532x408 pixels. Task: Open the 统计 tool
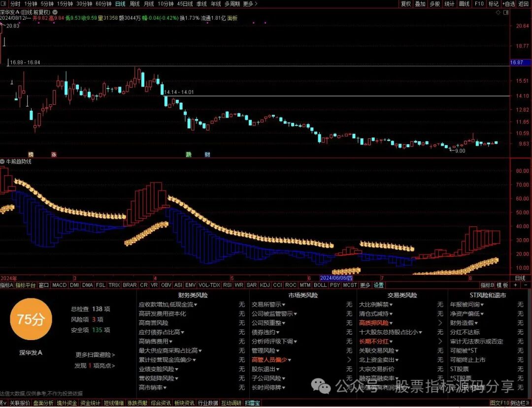(449, 4)
